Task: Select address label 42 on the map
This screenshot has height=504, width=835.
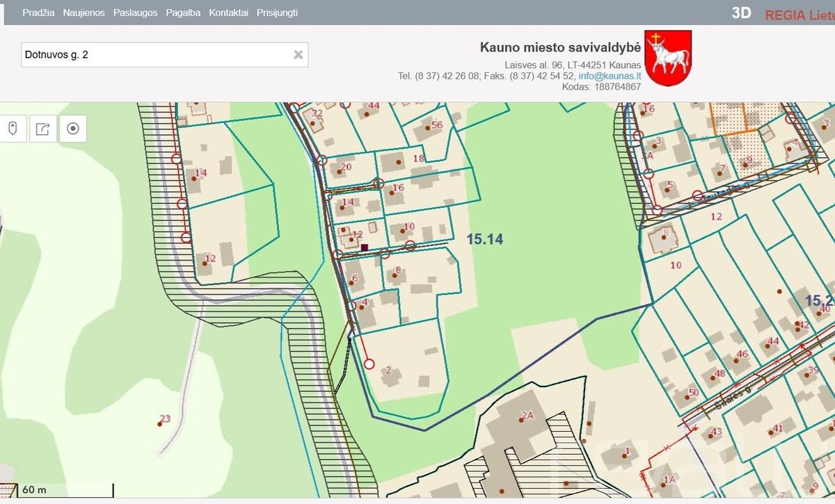Action: click(803, 325)
